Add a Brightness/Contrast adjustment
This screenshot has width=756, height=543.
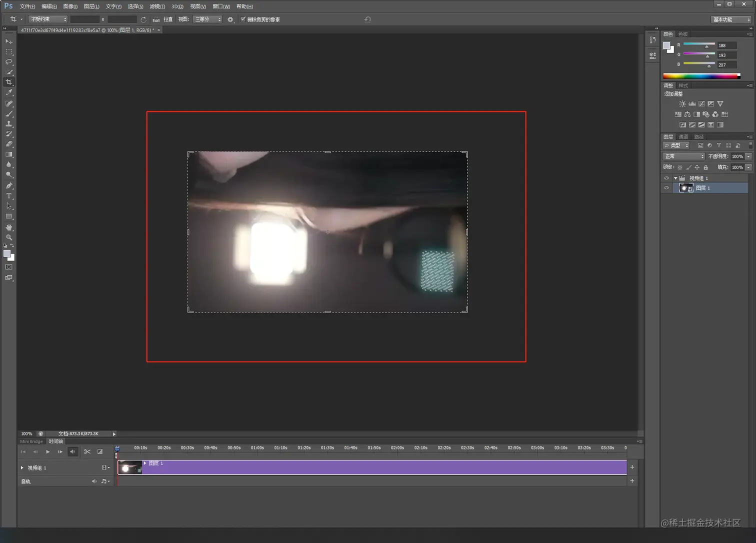coord(682,104)
